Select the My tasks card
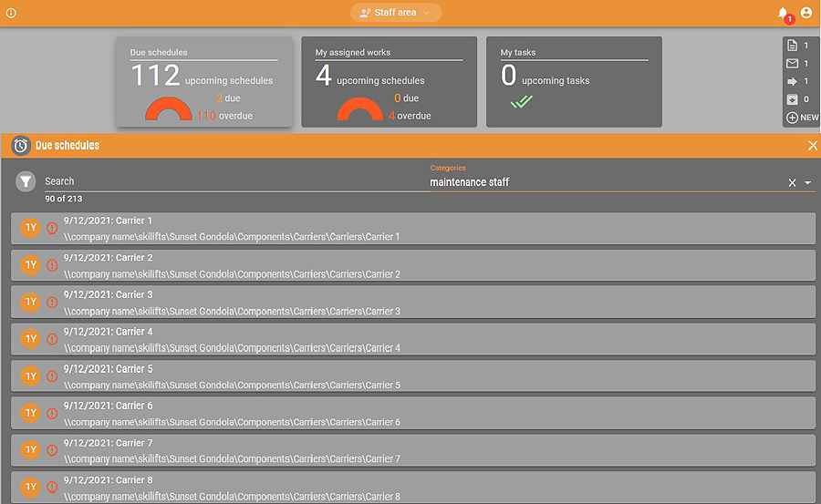The width and height of the screenshot is (821, 504). (574, 82)
